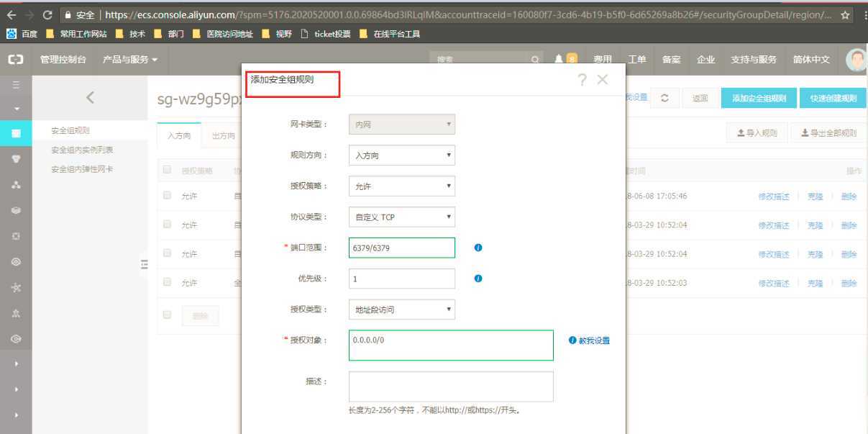
Task: Click the panel collapse handle icon
Action: pyautogui.click(x=144, y=265)
